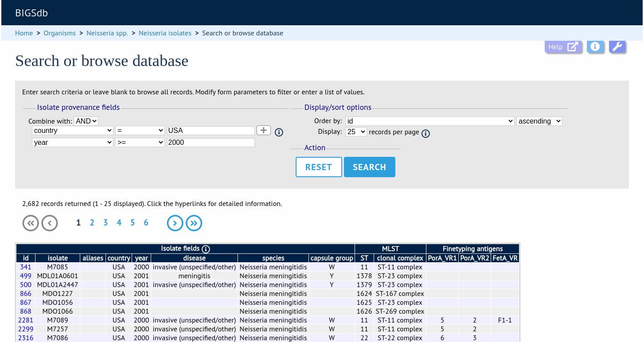Click the MLST group header
This screenshot has width=644, height=342.
(x=390, y=249)
